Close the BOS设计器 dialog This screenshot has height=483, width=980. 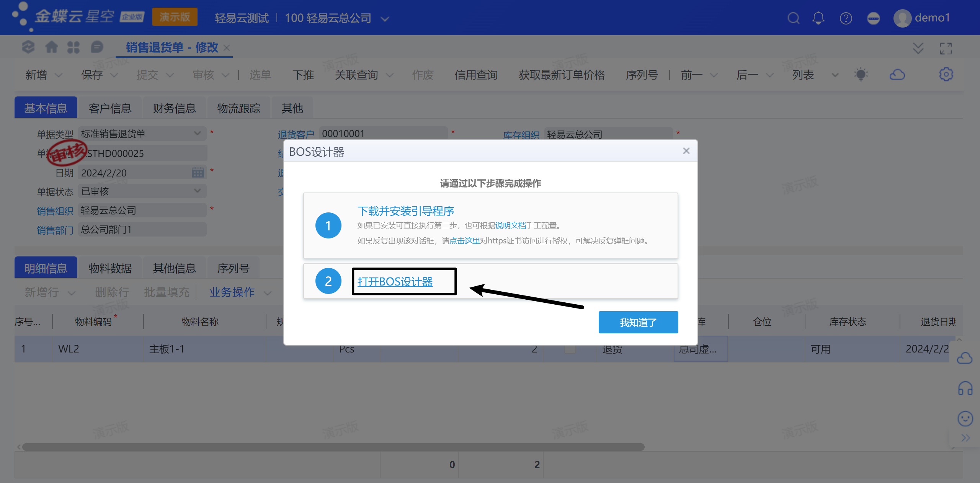tap(686, 151)
